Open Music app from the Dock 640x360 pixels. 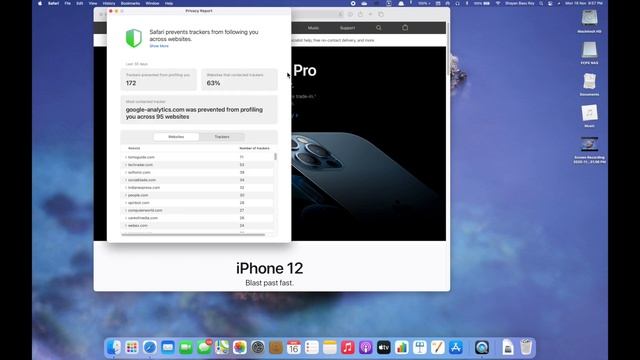pos(348,347)
